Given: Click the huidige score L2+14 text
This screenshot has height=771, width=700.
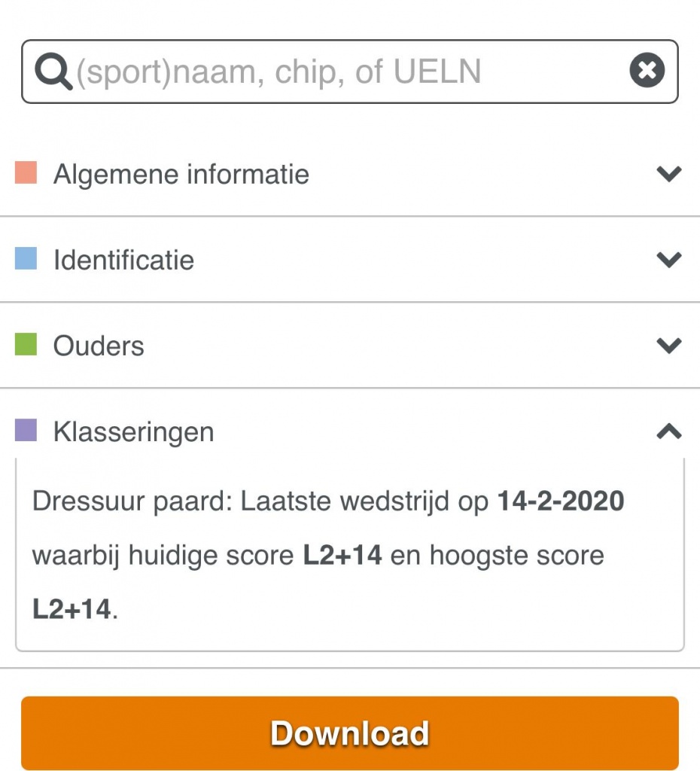Looking at the screenshot, I should point(342,555).
